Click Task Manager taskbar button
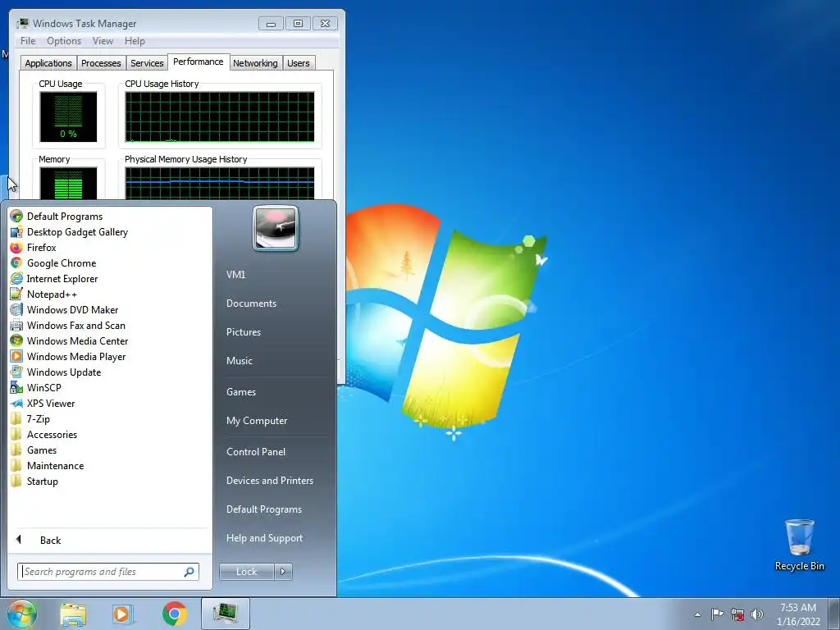840x630 pixels. [226, 614]
